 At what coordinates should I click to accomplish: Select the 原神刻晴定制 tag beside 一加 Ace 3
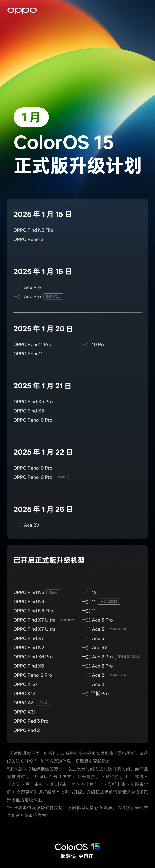point(118,629)
